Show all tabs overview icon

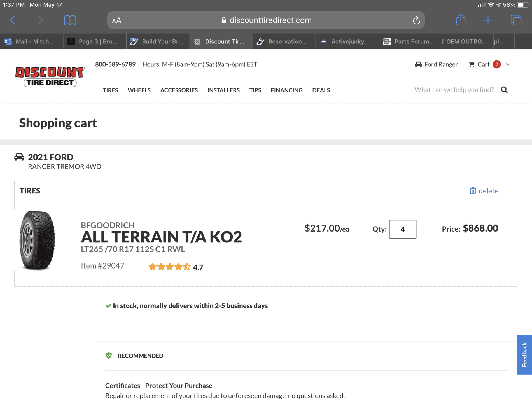tap(516, 20)
